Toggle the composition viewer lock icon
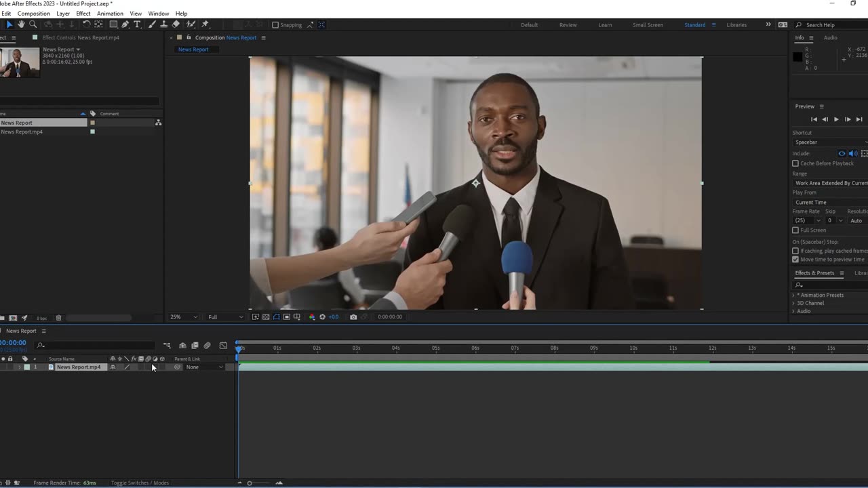The image size is (868, 488). (x=189, y=37)
